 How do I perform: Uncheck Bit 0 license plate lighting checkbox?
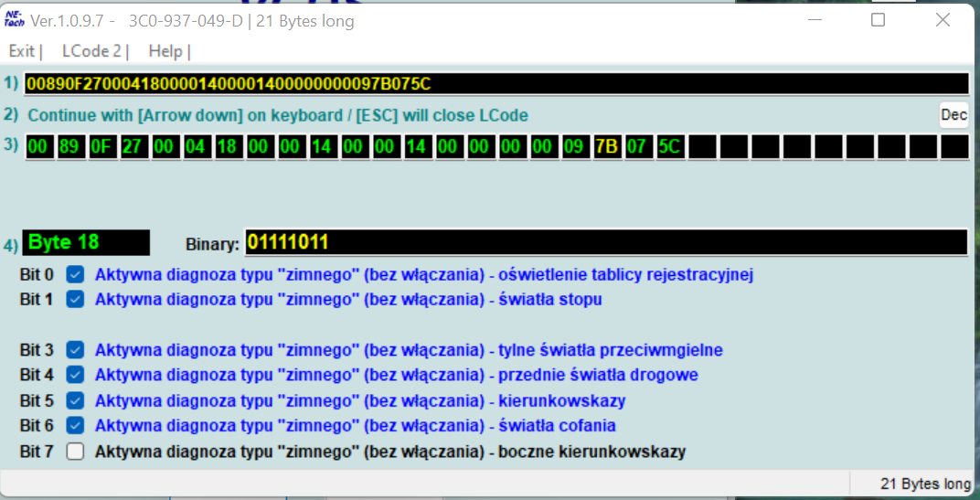pos(75,274)
